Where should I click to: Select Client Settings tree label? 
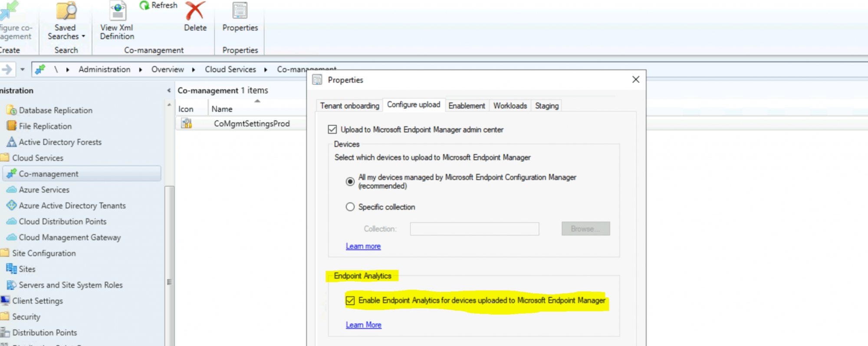[x=37, y=300]
